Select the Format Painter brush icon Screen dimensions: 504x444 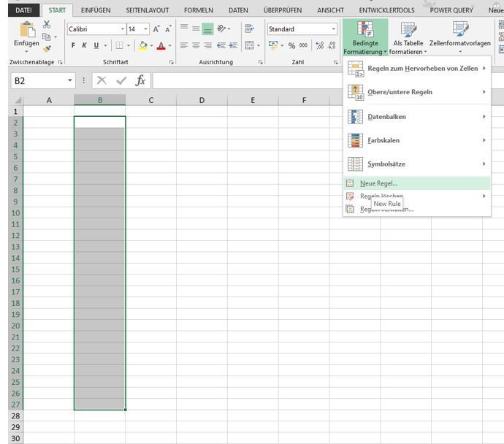point(47,49)
